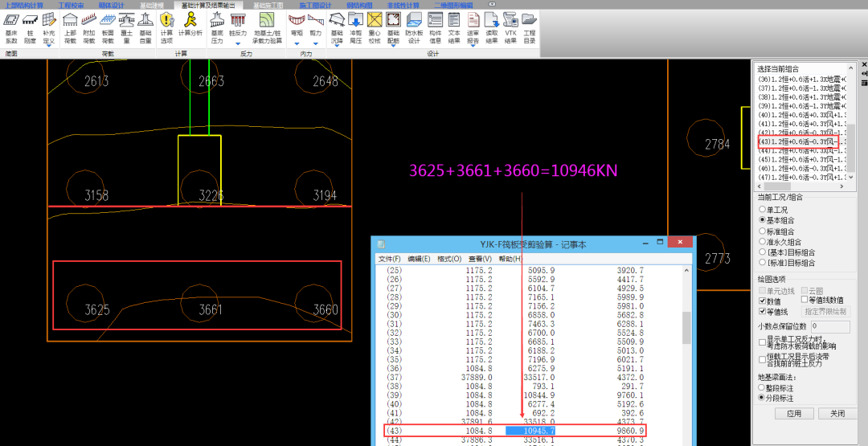Switch to 钢结构图 tab

click(359, 5)
